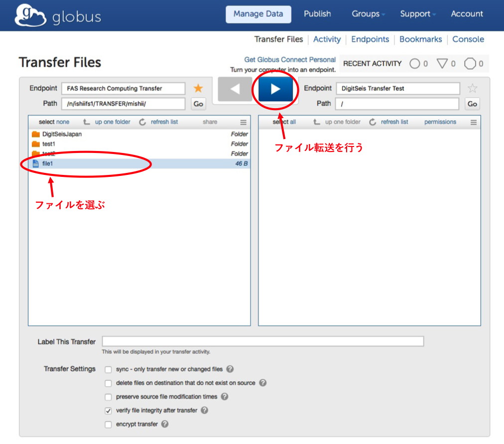504x444 pixels.
Task: Click the octagon recent activity indicator
Action: (x=470, y=64)
